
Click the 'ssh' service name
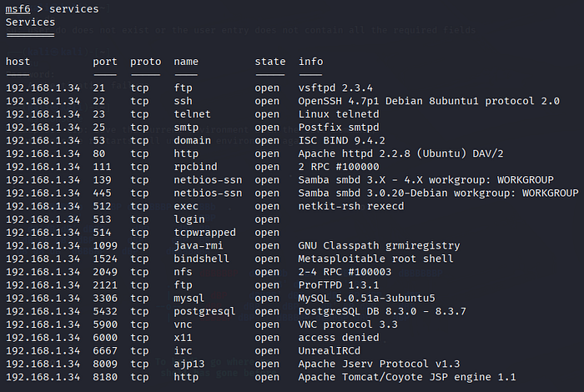183,101
